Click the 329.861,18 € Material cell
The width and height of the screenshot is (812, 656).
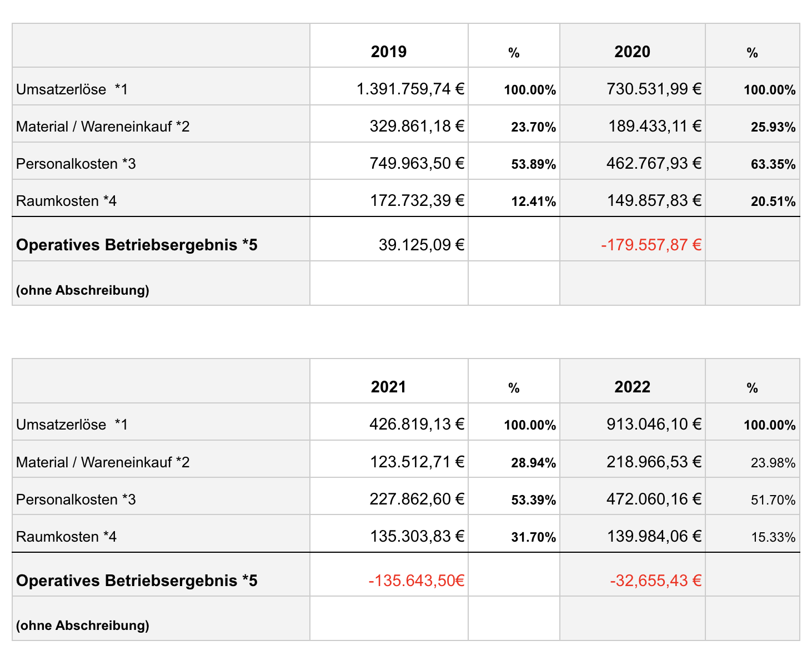pos(389,124)
